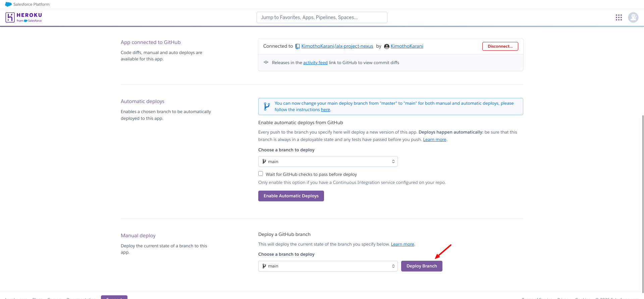The width and height of the screenshot is (644, 299).
Task: Open the Salesforce Platform cloud icon
Action: (8, 4)
